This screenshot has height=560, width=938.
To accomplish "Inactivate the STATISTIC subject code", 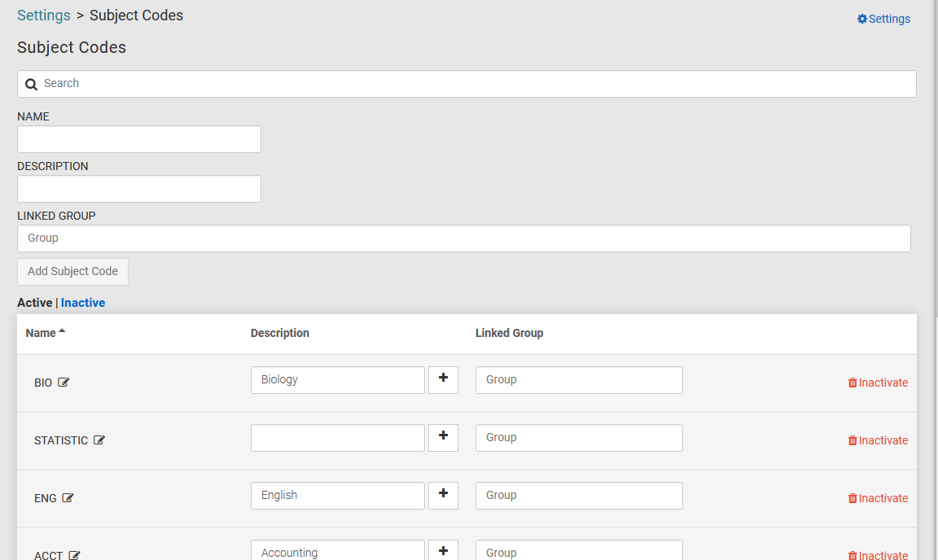I will point(878,440).
